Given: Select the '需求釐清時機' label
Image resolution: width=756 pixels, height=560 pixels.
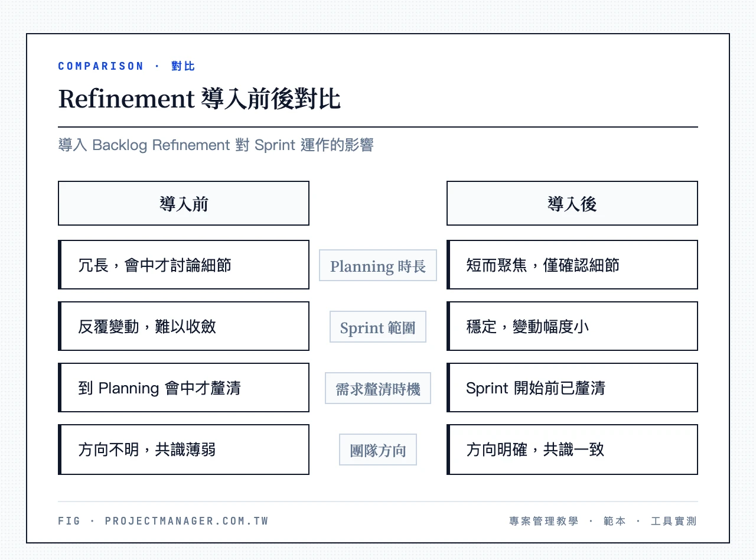Looking at the screenshot, I should [378, 388].
